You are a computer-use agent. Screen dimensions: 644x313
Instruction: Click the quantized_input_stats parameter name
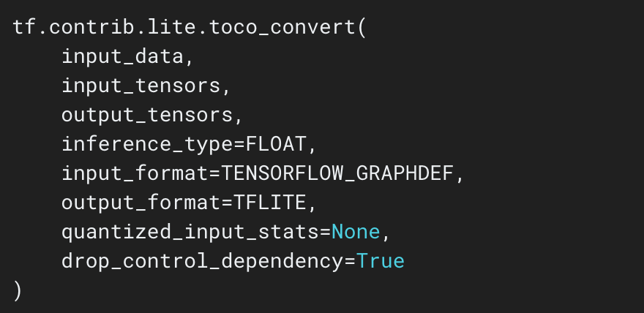coord(190,233)
